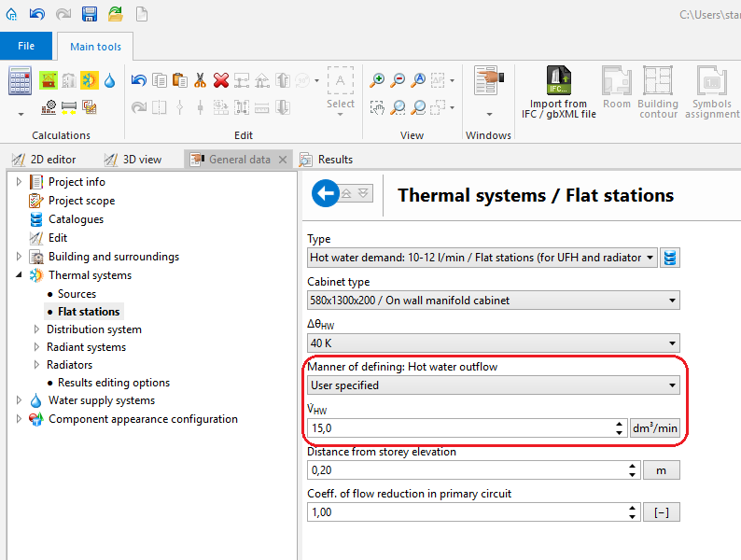Click the calculator icon in Calculations group
Image resolution: width=741 pixels, height=560 pixels.
pyautogui.click(x=21, y=82)
